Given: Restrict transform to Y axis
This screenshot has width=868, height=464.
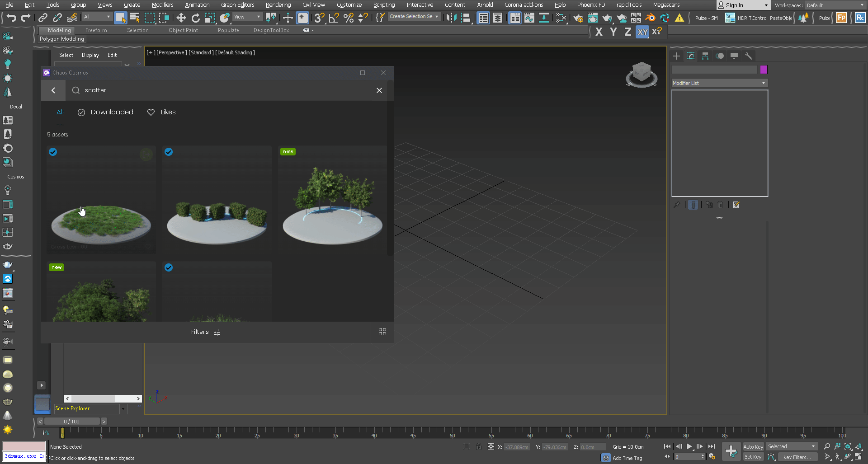Looking at the screenshot, I should coord(613,32).
